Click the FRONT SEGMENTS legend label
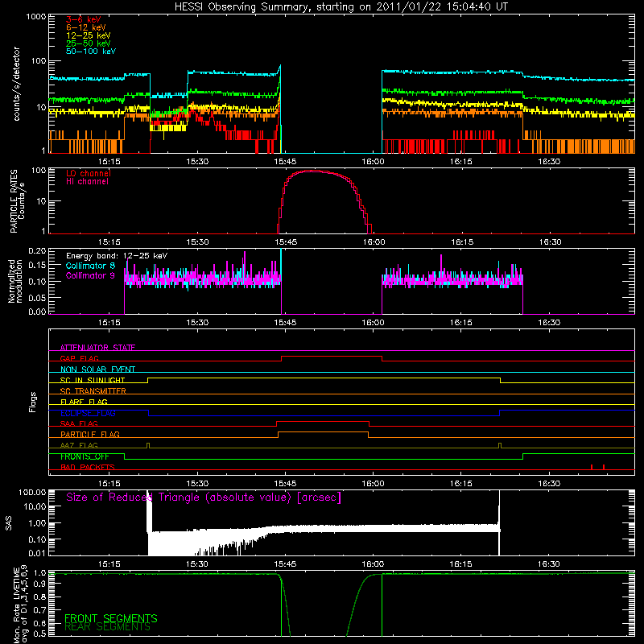 111,618
